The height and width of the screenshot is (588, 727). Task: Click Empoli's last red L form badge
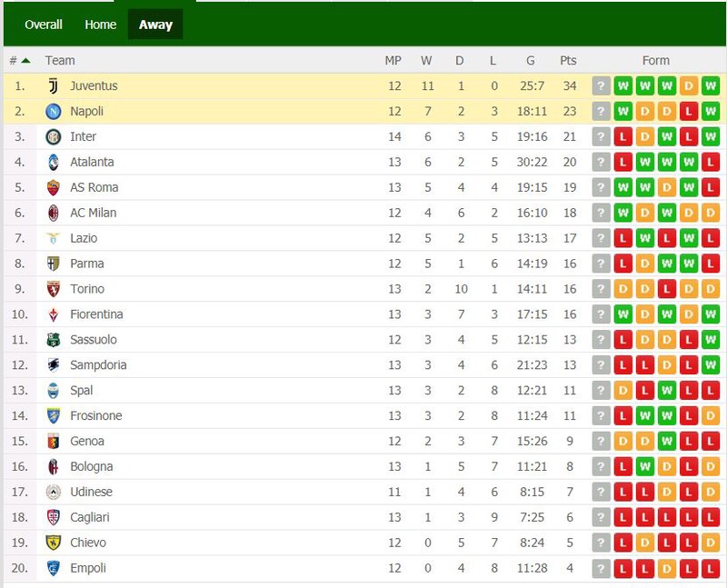tap(711, 568)
